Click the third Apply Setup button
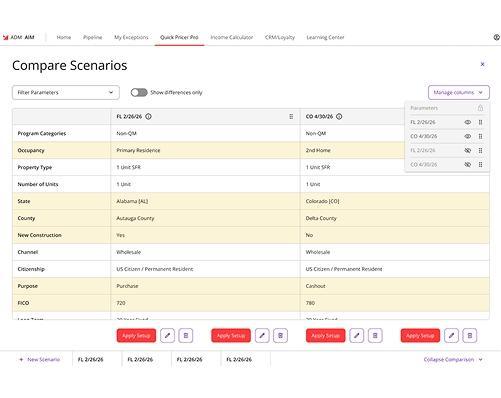 pyautogui.click(x=326, y=335)
